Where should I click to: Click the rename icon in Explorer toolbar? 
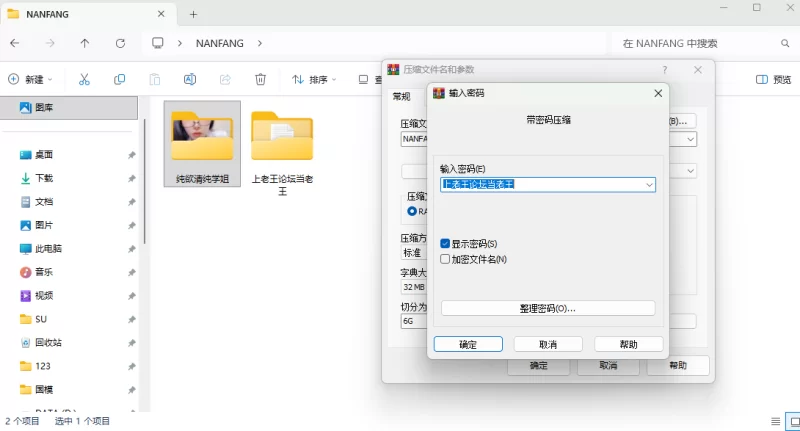(x=190, y=79)
